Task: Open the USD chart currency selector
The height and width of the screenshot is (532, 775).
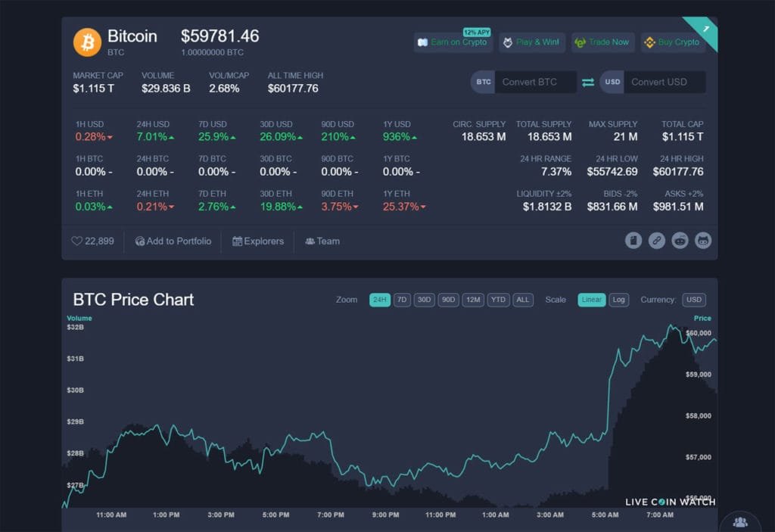Action: click(x=693, y=300)
